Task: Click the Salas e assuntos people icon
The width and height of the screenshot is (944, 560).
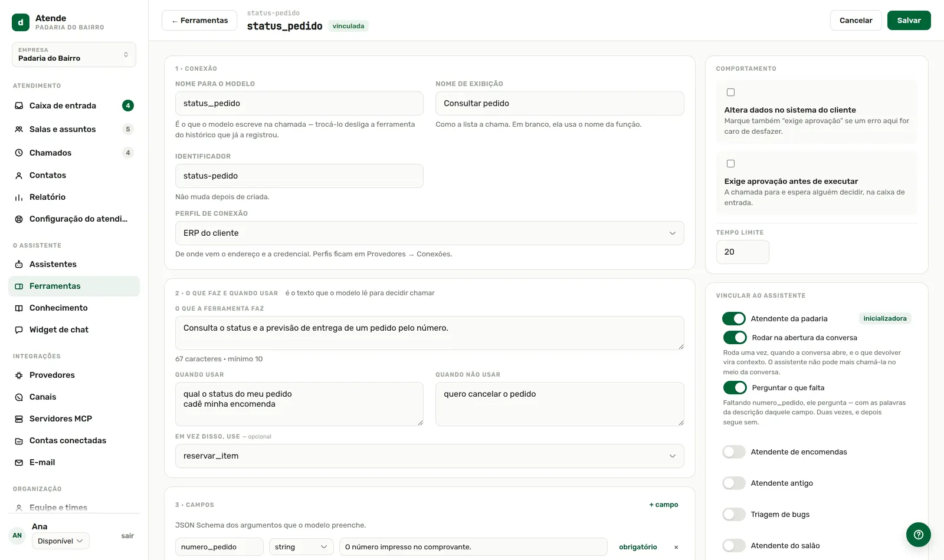Action: click(19, 129)
